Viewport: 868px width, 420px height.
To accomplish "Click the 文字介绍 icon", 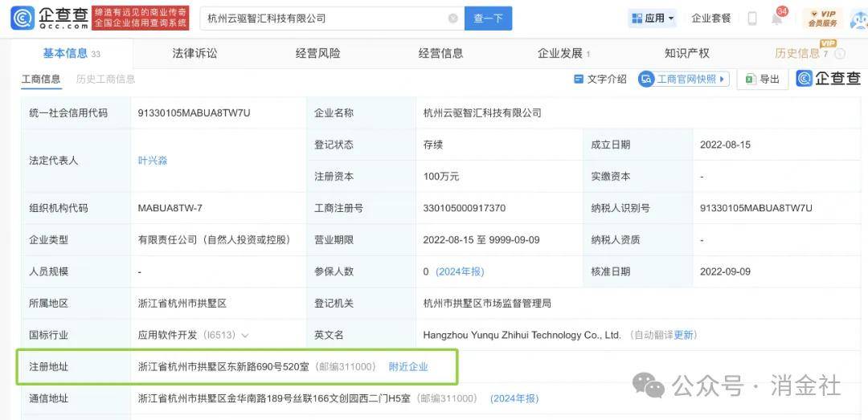I will (x=579, y=79).
